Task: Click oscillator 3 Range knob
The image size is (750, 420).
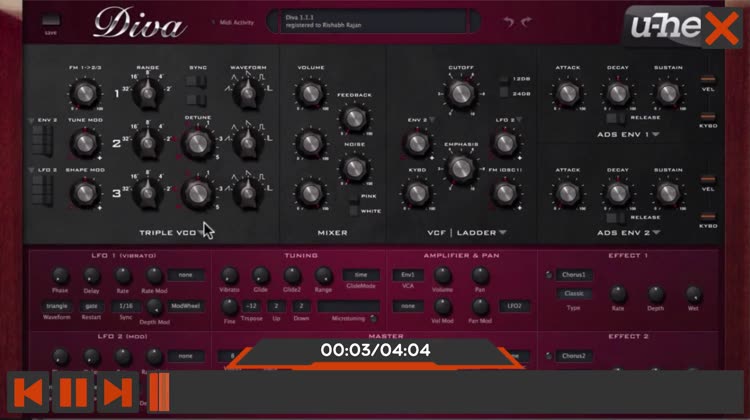Action: (147, 192)
